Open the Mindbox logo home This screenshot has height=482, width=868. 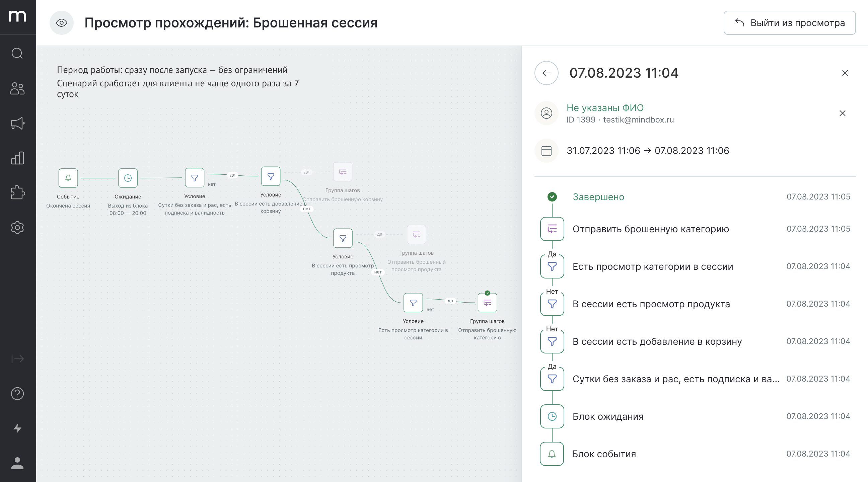[x=17, y=16]
